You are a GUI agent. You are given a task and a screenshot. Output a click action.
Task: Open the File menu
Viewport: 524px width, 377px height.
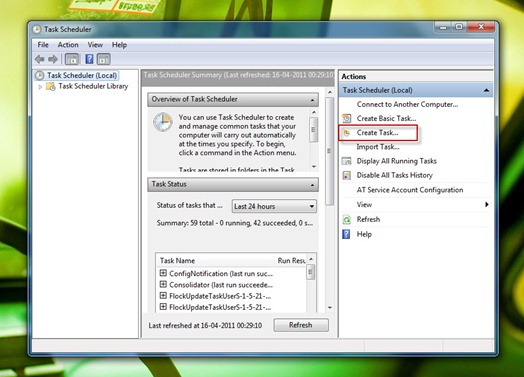pos(43,45)
